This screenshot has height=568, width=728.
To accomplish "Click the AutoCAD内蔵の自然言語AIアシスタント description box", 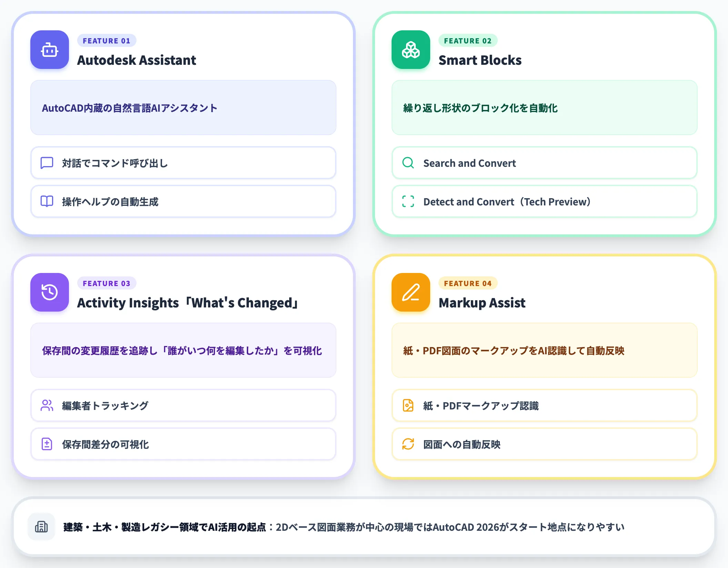I will point(183,108).
